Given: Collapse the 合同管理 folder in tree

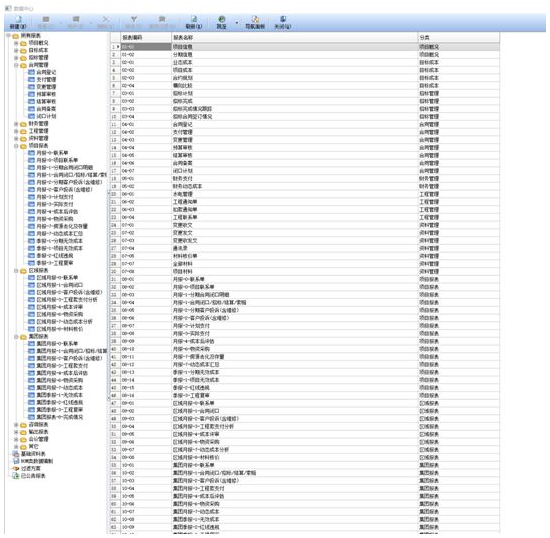Looking at the screenshot, I should click(16, 65).
